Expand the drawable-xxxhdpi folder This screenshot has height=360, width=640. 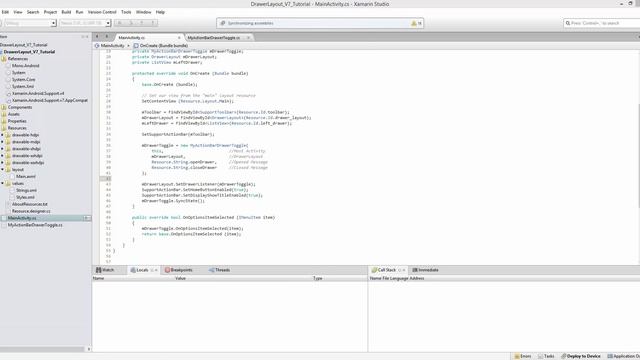click(2, 163)
